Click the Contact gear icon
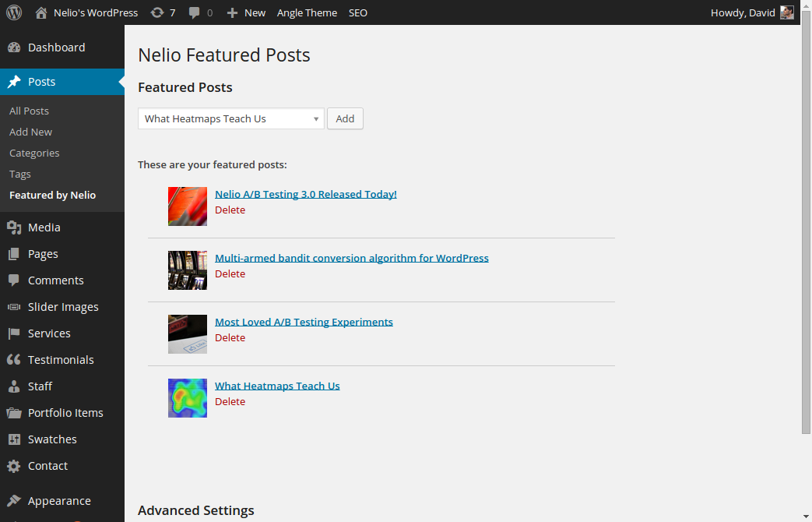Viewport: 812px width, 522px height. (14, 465)
